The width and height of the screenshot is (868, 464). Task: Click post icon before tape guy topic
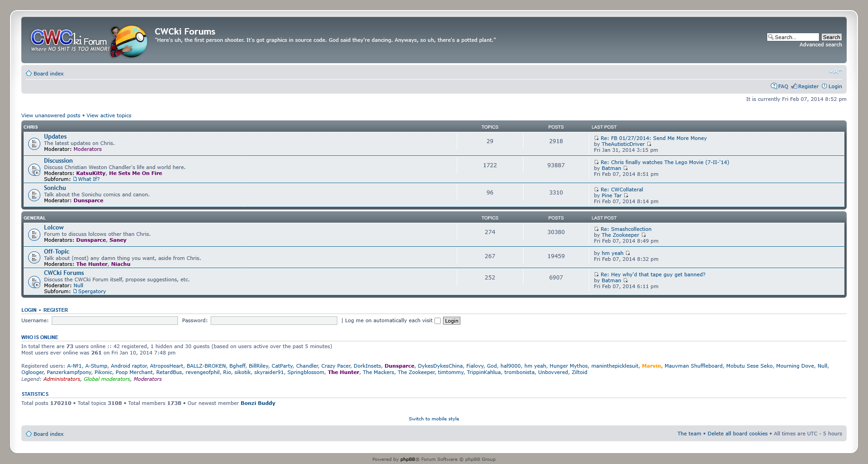point(597,274)
